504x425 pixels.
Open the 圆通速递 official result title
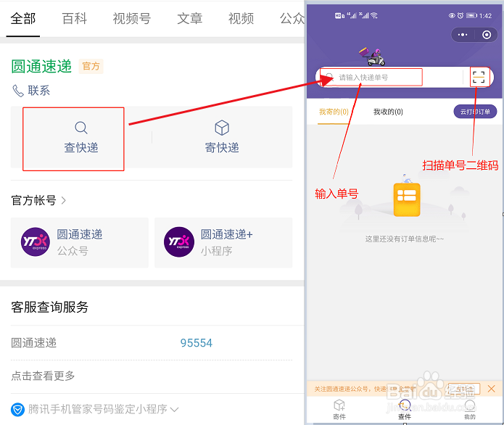[41, 67]
